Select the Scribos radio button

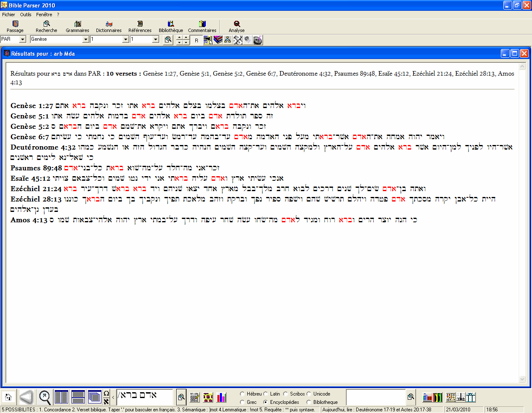click(x=286, y=394)
